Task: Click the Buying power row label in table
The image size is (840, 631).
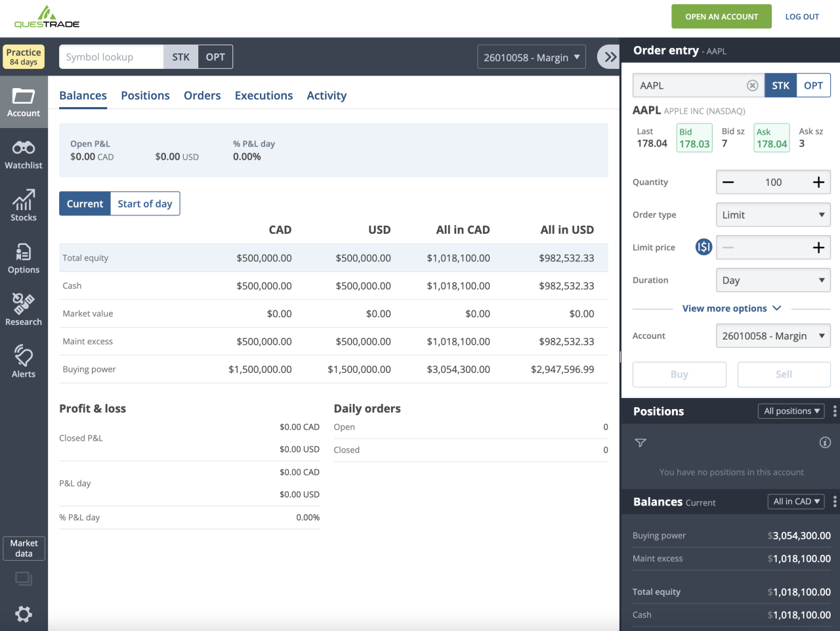Action: point(89,370)
